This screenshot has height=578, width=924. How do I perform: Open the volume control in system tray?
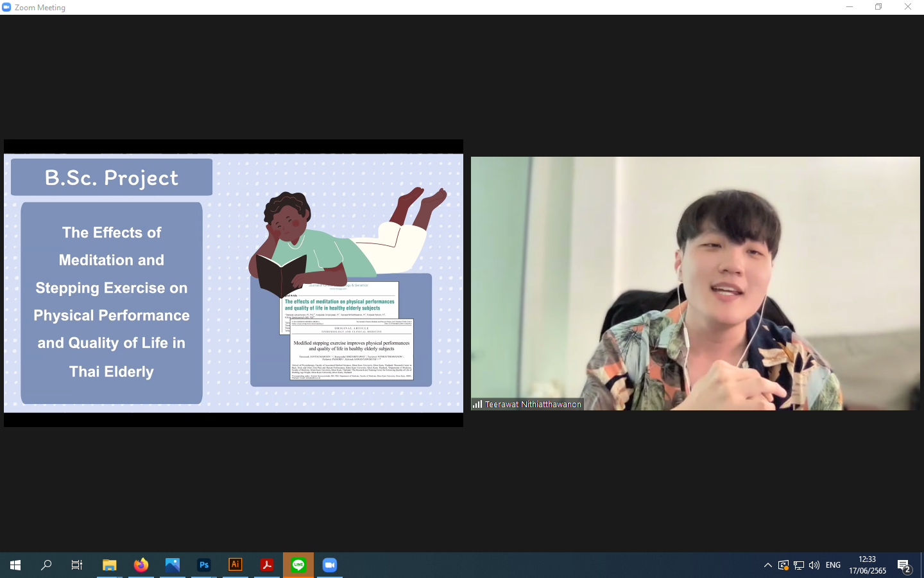point(814,565)
